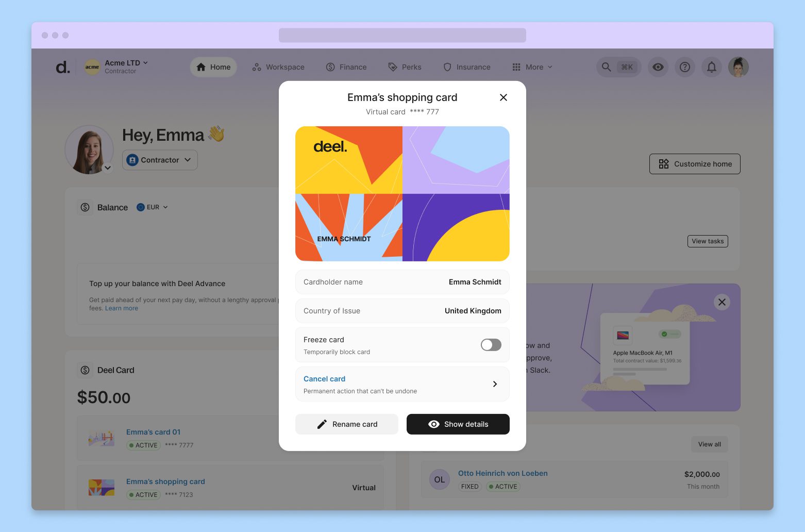This screenshot has height=532, width=805.
Task: Open the Contractor role dropdown
Action: pos(160,160)
